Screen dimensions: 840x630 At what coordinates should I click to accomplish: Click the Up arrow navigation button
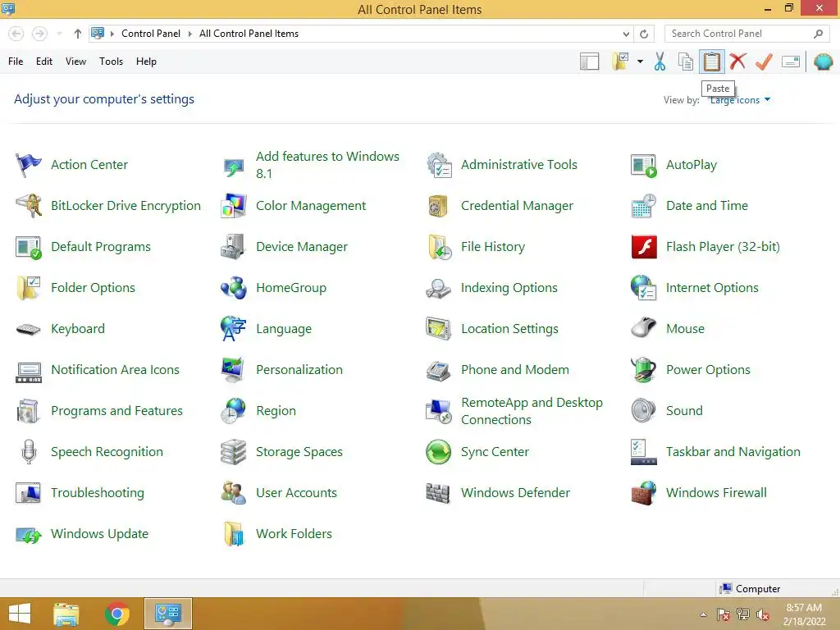pyautogui.click(x=78, y=34)
